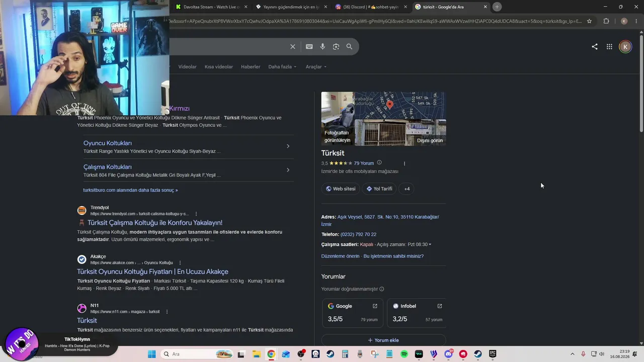Open the Chrome extensions puzzle menu
Image resolution: width=644 pixels, height=362 pixels.
point(606,21)
